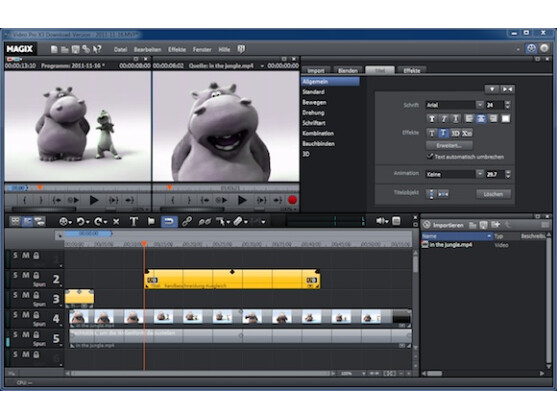
Task: Open the Arial font dropdown
Action: pyautogui.click(x=480, y=105)
